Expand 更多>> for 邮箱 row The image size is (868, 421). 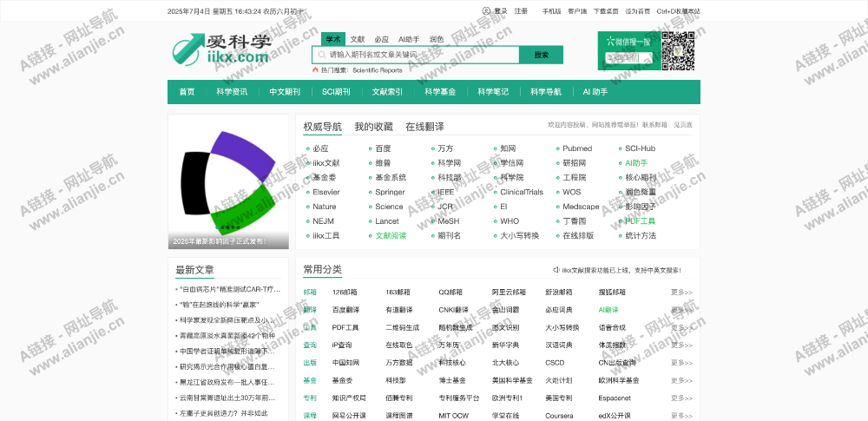pyautogui.click(x=681, y=292)
